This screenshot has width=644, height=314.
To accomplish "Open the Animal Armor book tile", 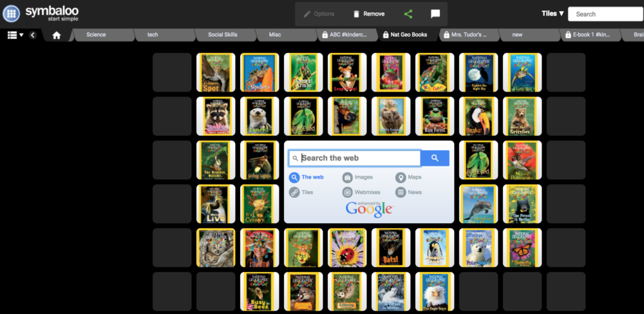I will pyautogui.click(x=303, y=72).
